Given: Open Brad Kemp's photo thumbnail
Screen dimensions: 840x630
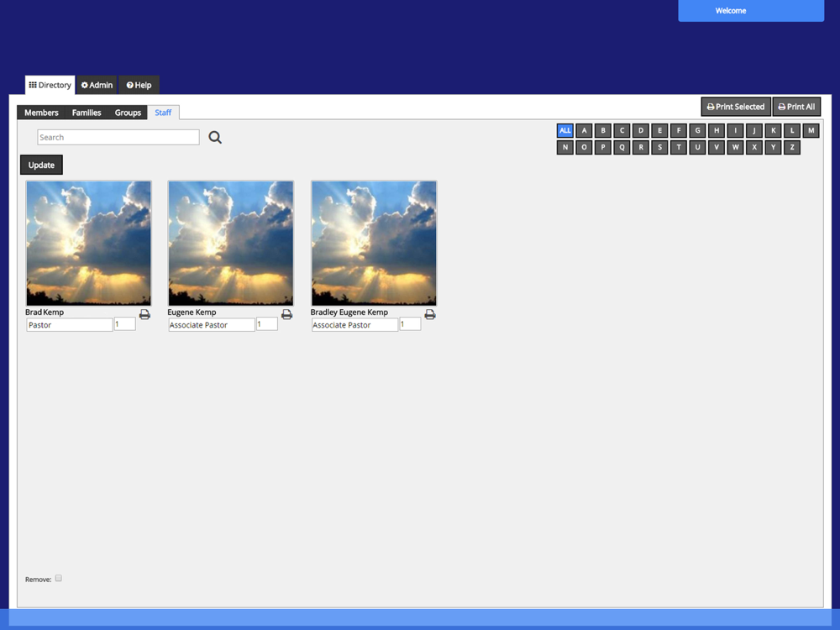Looking at the screenshot, I should pyautogui.click(x=88, y=244).
